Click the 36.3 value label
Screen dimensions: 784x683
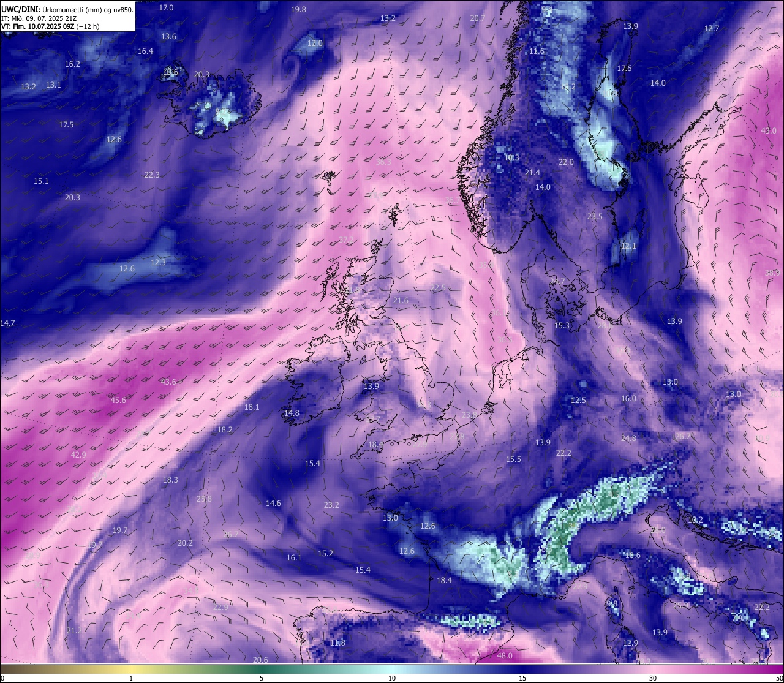pyautogui.click(x=383, y=162)
